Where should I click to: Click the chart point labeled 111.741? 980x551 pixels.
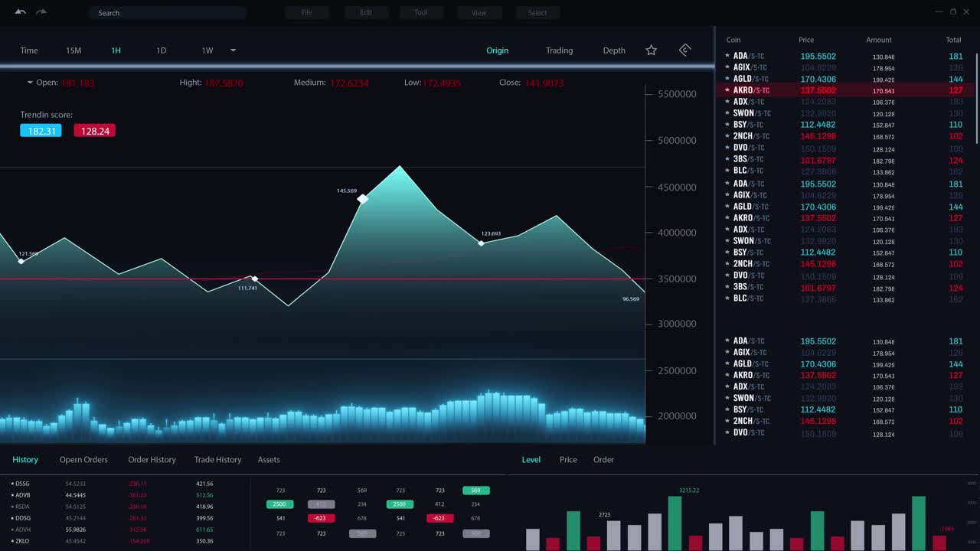coord(255,279)
